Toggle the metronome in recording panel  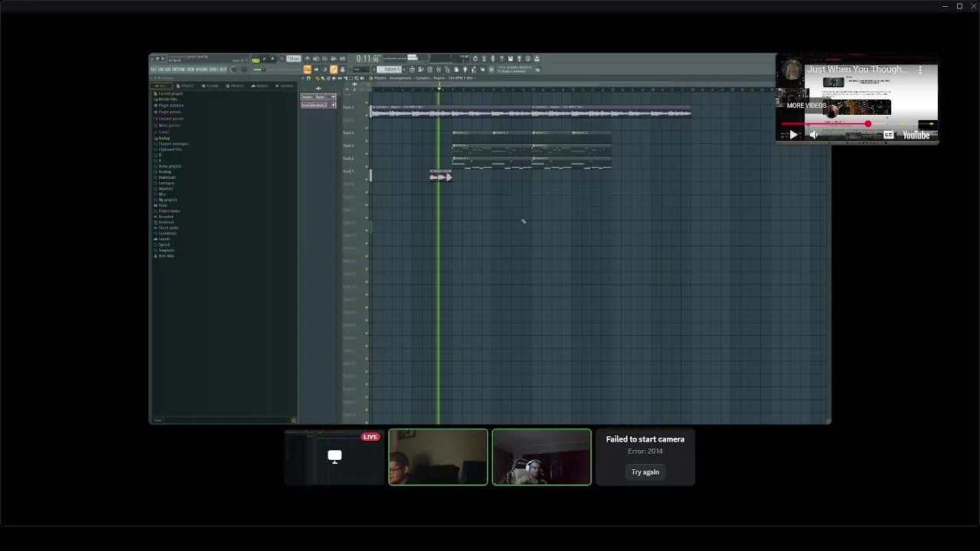[x=307, y=58]
